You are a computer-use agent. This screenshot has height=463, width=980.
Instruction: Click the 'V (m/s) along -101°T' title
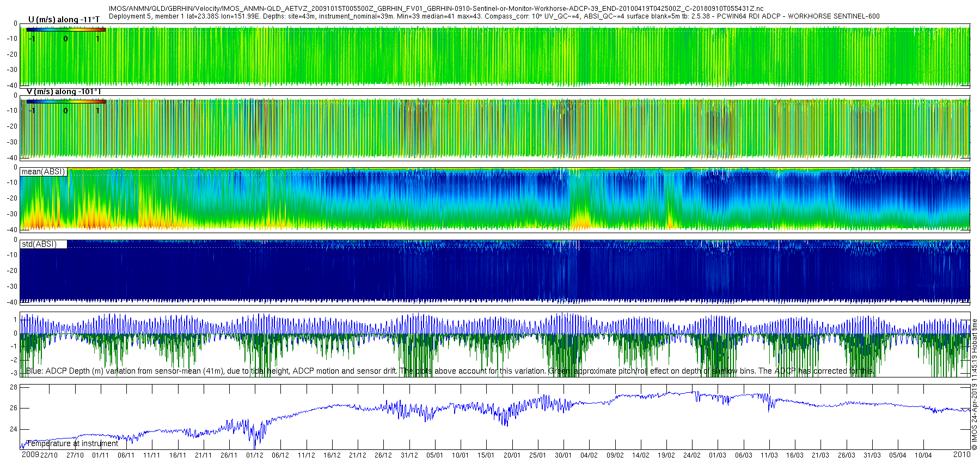coord(64,92)
